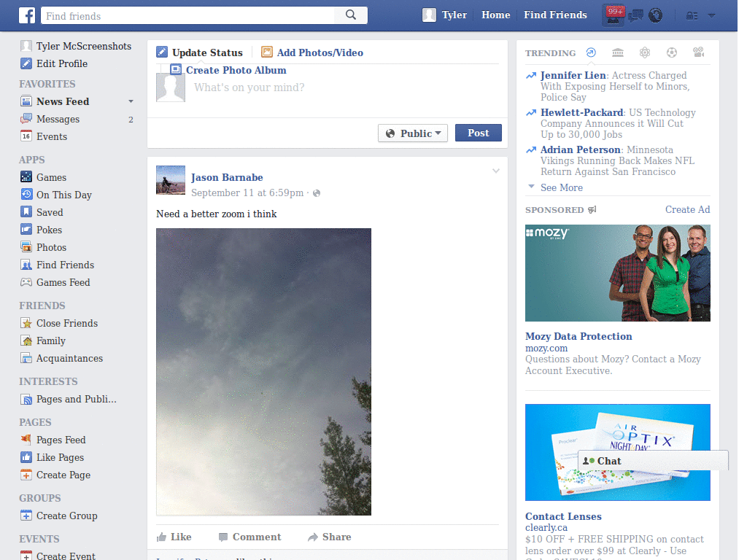Open the Adrian Peterson trending topic
Image resolution: width=747 pixels, height=560 pixels.
coord(580,149)
